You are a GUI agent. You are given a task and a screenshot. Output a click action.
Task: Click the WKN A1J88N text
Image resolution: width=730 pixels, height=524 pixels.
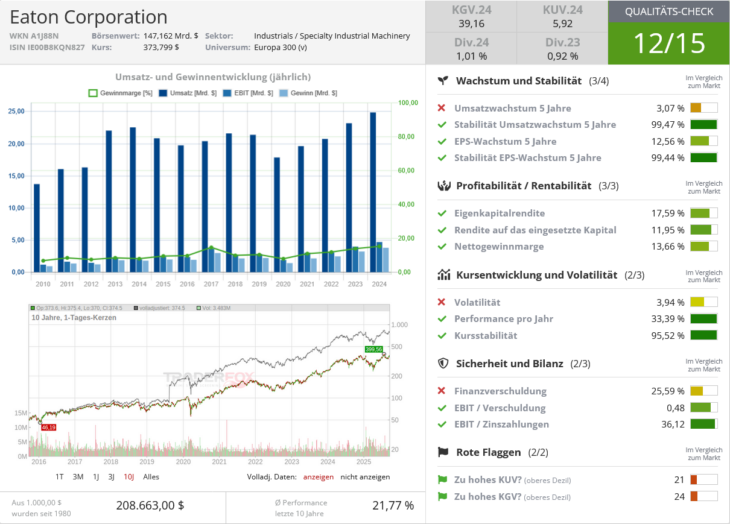click(34, 36)
